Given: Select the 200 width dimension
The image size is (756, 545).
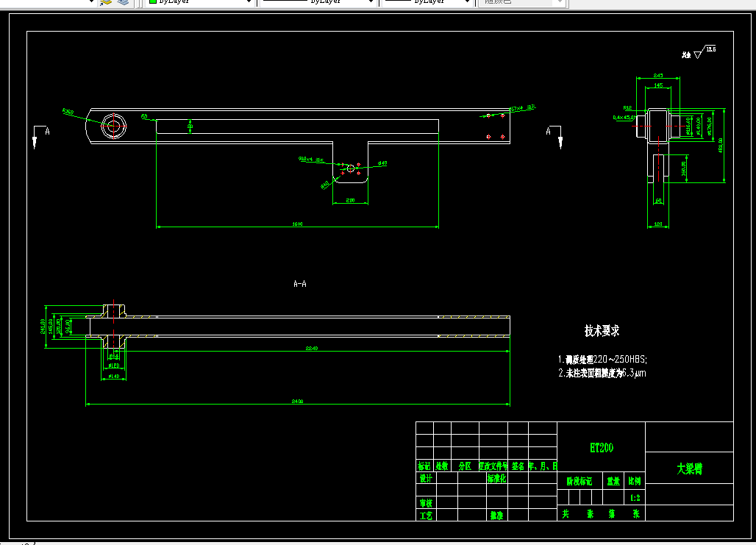Looking at the screenshot, I should coord(351,200).
